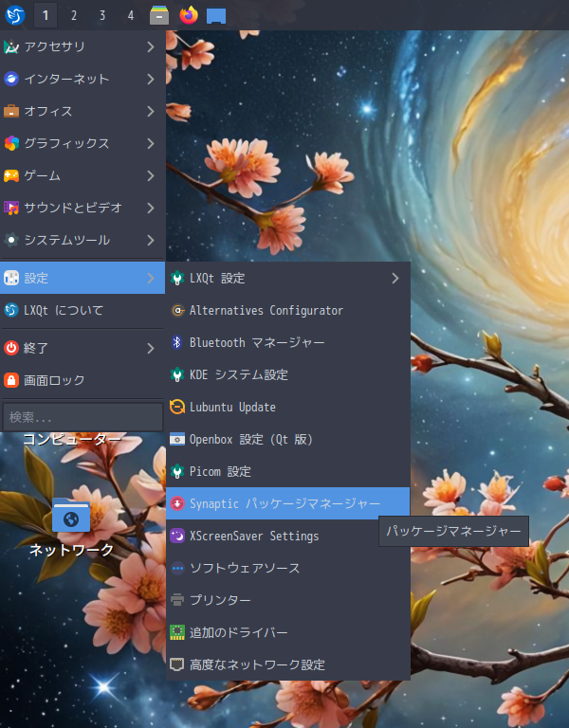Open the Alternatives Configurator entry
Image resolution: width=569 pixels, height=728 pixels.
288,310
